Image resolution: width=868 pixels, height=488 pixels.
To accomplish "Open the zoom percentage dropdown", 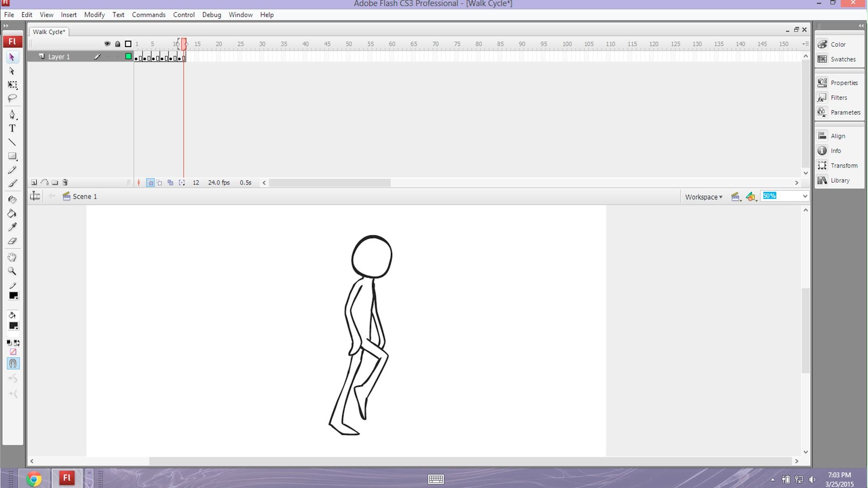I will [x=804, y=196].
